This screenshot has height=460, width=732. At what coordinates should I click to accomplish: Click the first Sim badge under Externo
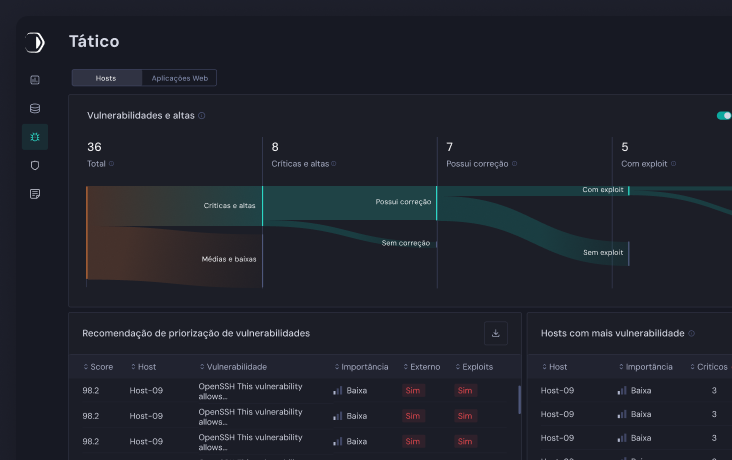point(413,390)
